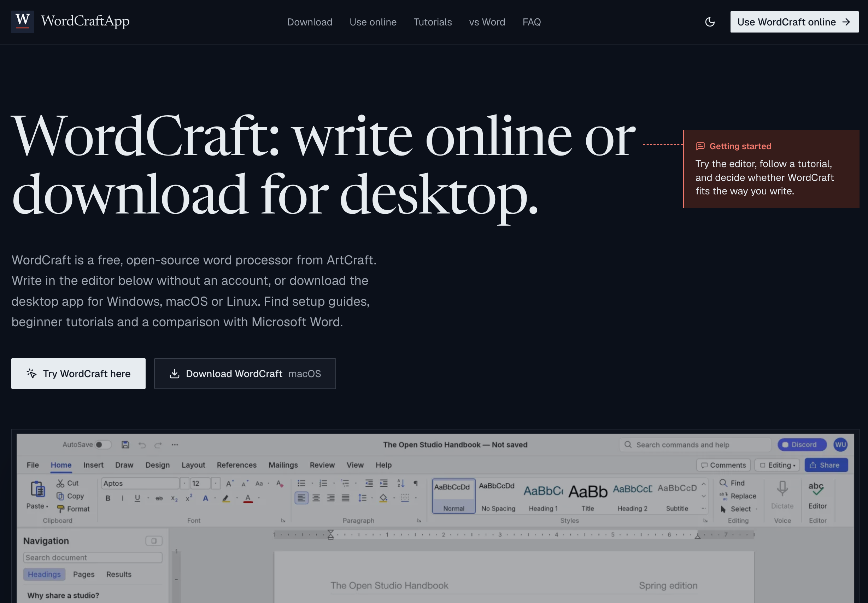Image resolution: width=868 pixels, height=603 pixels.
Task: Click the blue Share button
Action: tap(826, 465)
